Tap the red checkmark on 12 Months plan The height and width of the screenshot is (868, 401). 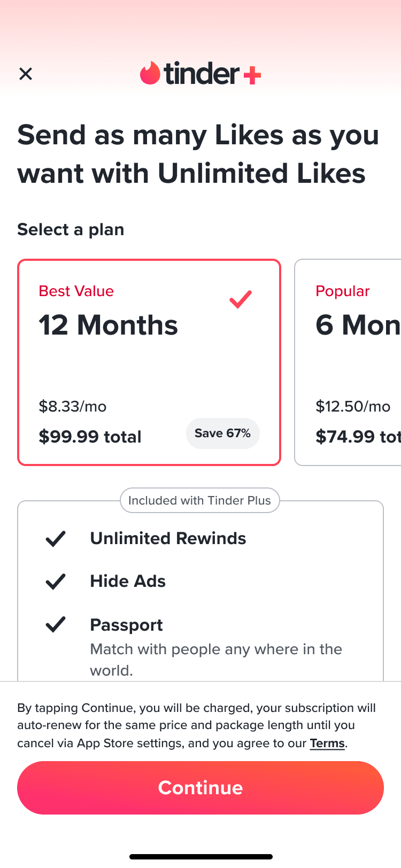241,299
